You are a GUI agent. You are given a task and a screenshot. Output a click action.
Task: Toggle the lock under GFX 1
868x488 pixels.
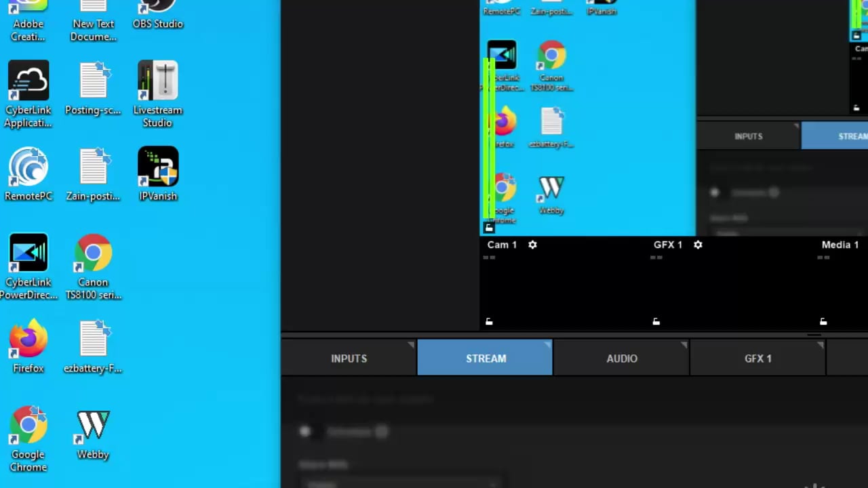(656, 321)
